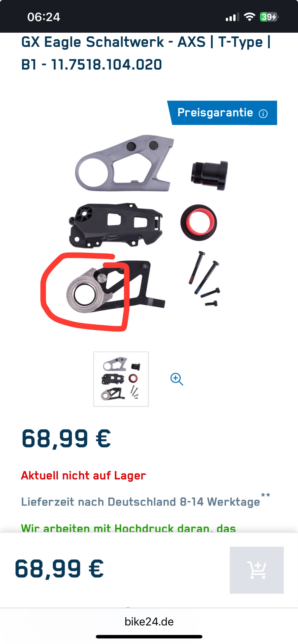Tap the gray derailleur plate in photo

pyautogui.click(x=125, y=163)
